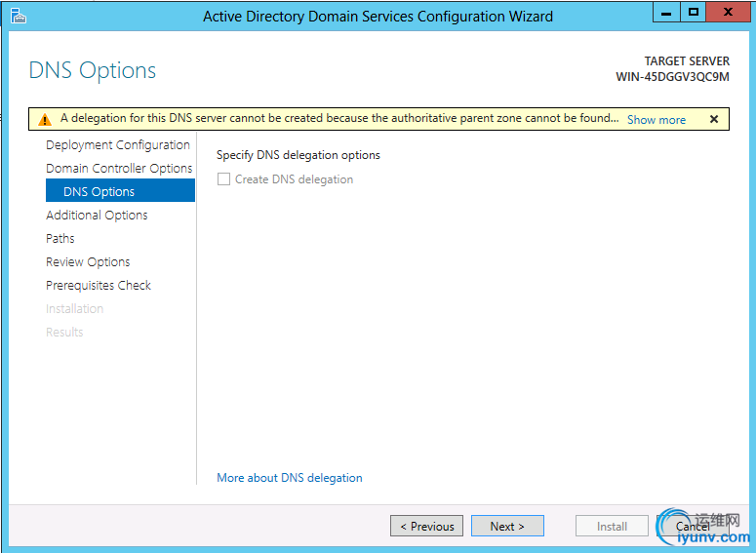Open More about DNS delegation link
756x553 pixels.
[289, 478]
